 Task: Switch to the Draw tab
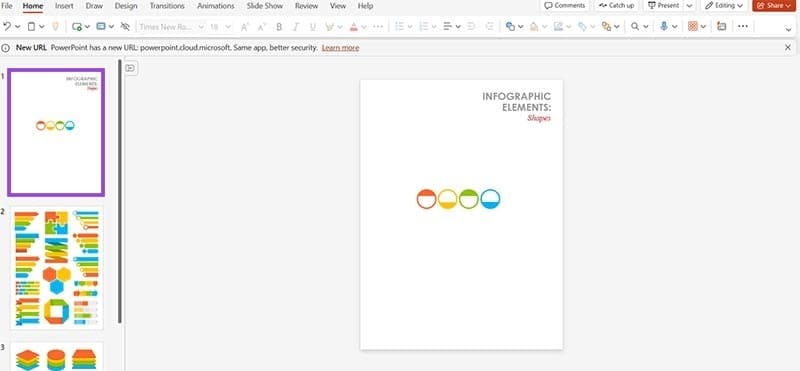[94, 6]
